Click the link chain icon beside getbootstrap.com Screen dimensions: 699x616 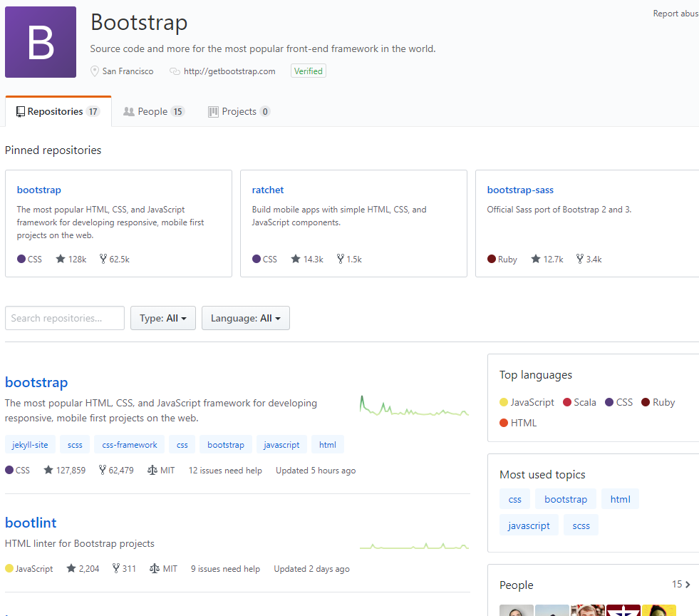click(x=175, y=71)
